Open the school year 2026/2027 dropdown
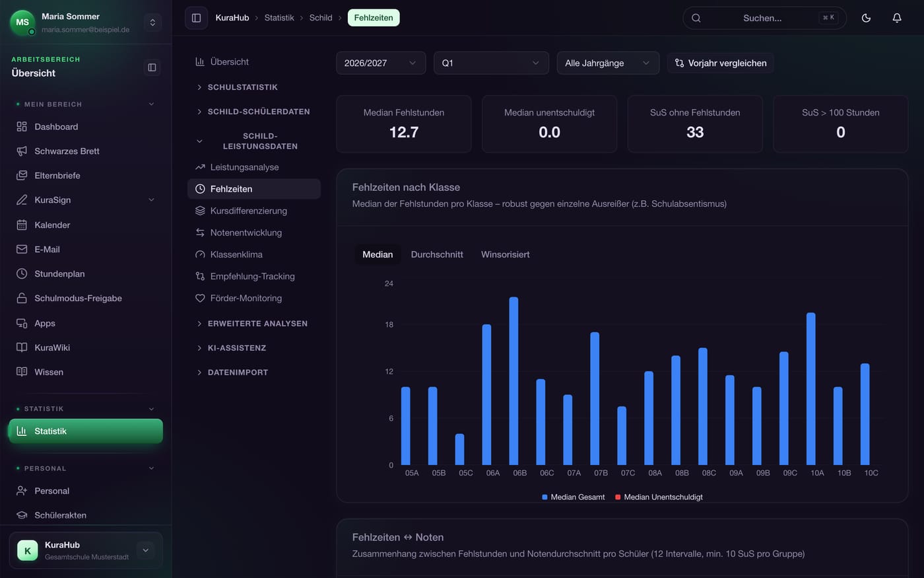Viewport: 924px width, 578px height. click(x=381, y=63)
